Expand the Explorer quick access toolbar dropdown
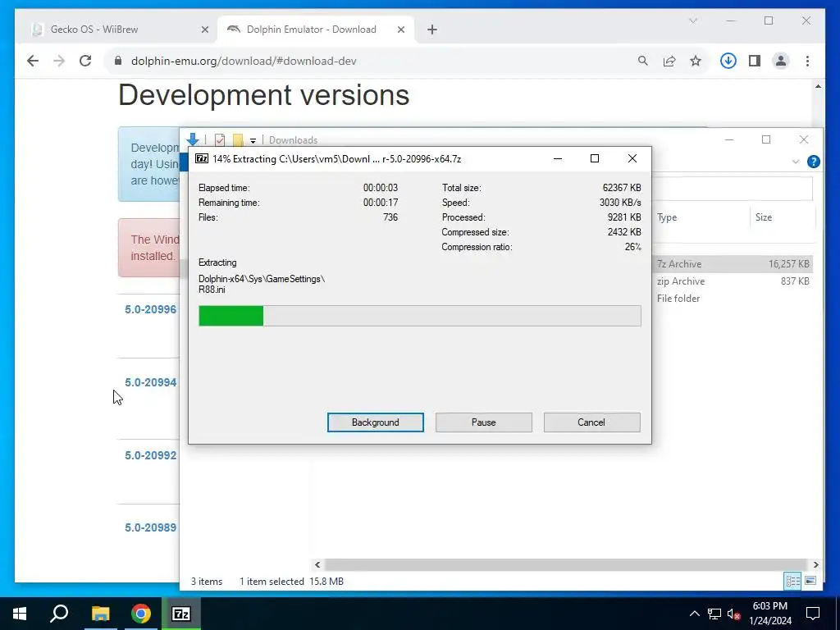This screenshot has height=630, width=840. point(253,141)
